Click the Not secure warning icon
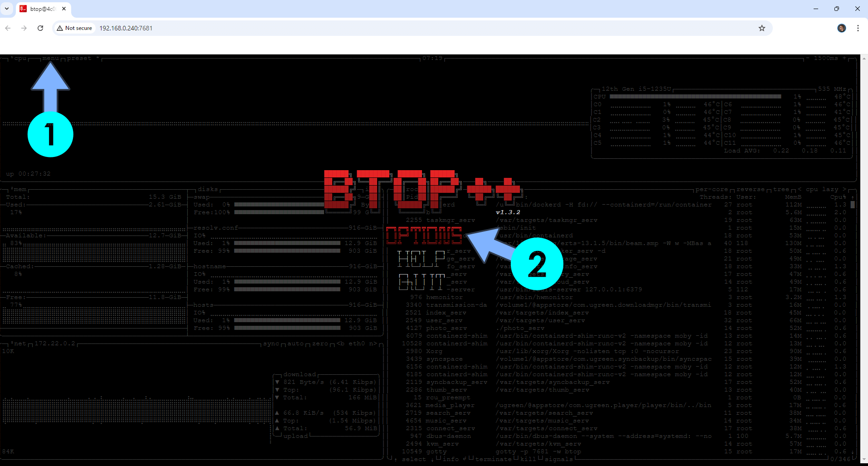This screenshot has height=466, width=868. (61, 28)
